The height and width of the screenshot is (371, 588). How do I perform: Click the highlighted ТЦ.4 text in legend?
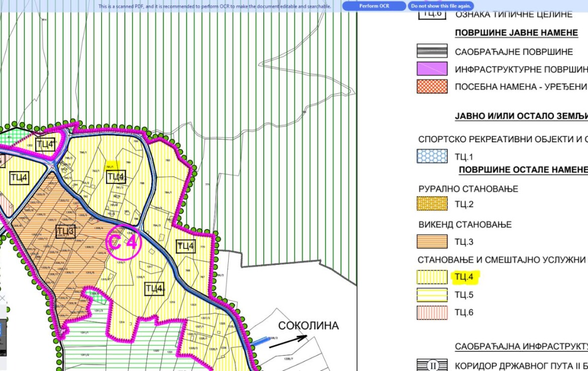464,277
